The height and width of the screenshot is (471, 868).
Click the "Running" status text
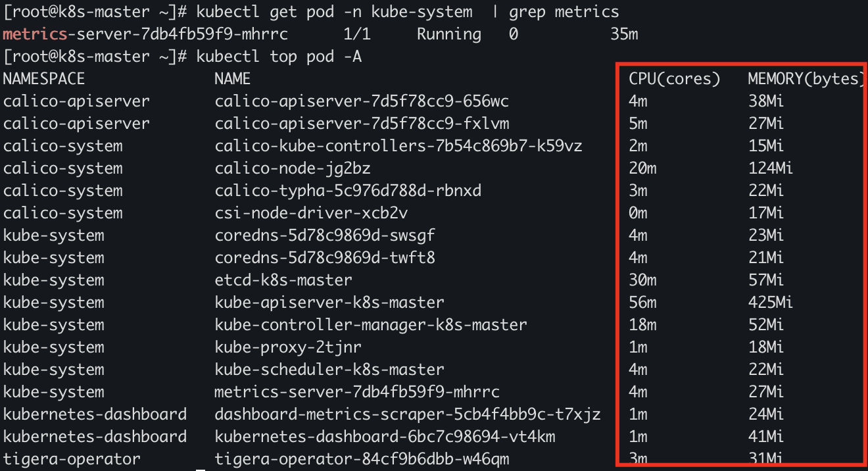pyautogui.click(x=448, y=34)
